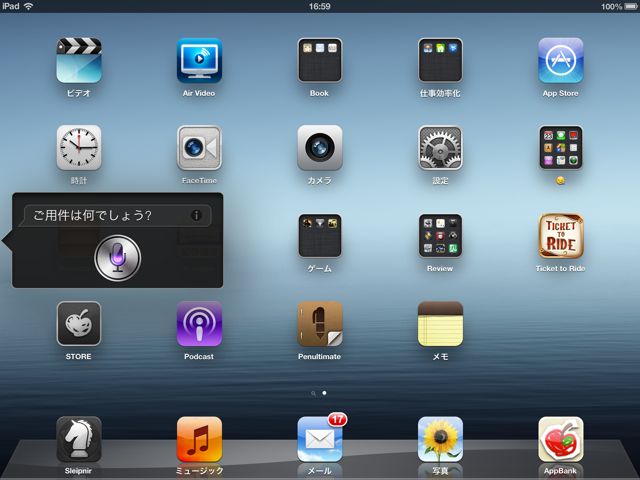The height and width of the screenshot is (480, 640).
Task: Open the ゲーム games folder
Action: coord(320,236)
